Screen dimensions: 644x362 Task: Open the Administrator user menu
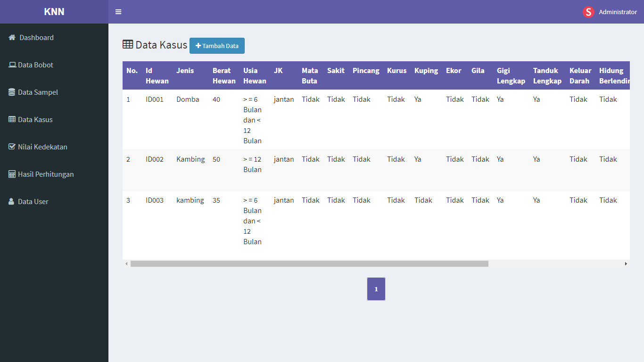(610, 12)
